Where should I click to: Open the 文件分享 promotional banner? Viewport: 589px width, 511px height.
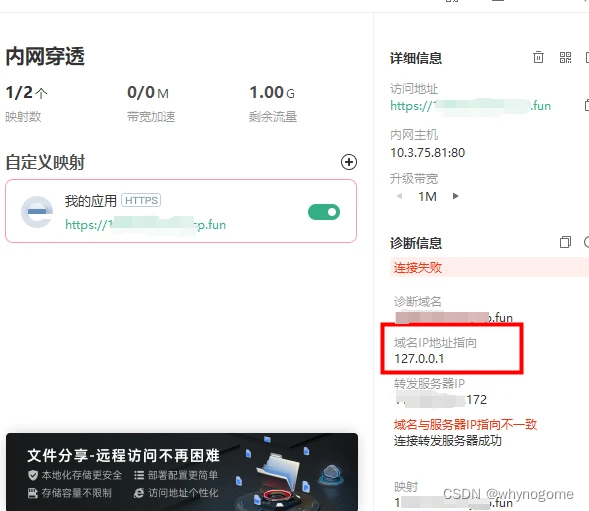182,472
